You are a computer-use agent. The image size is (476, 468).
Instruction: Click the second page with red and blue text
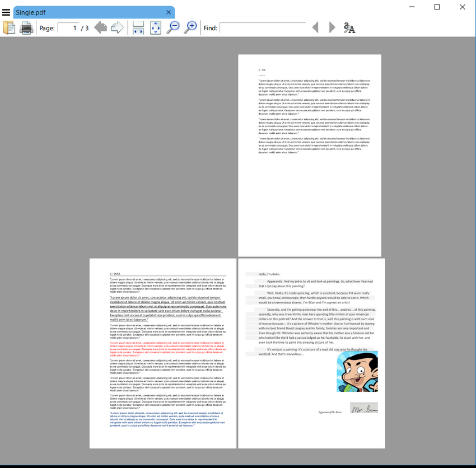point(163,353)
